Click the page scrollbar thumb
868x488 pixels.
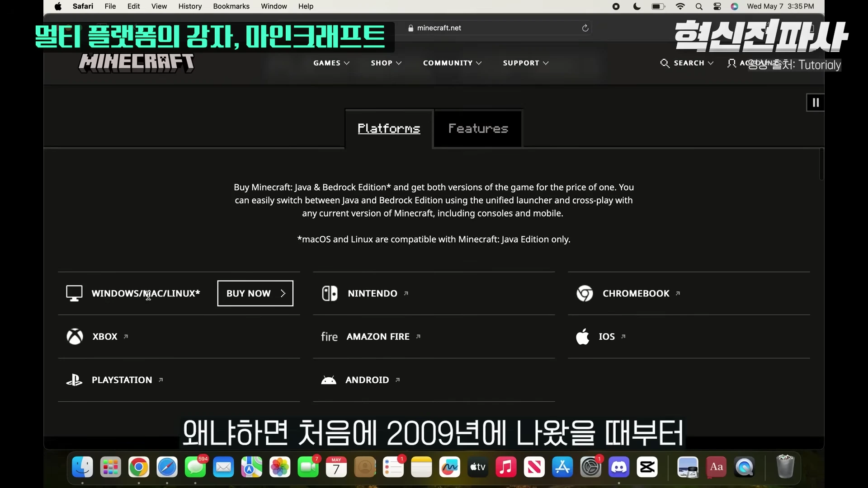[821, 164]
